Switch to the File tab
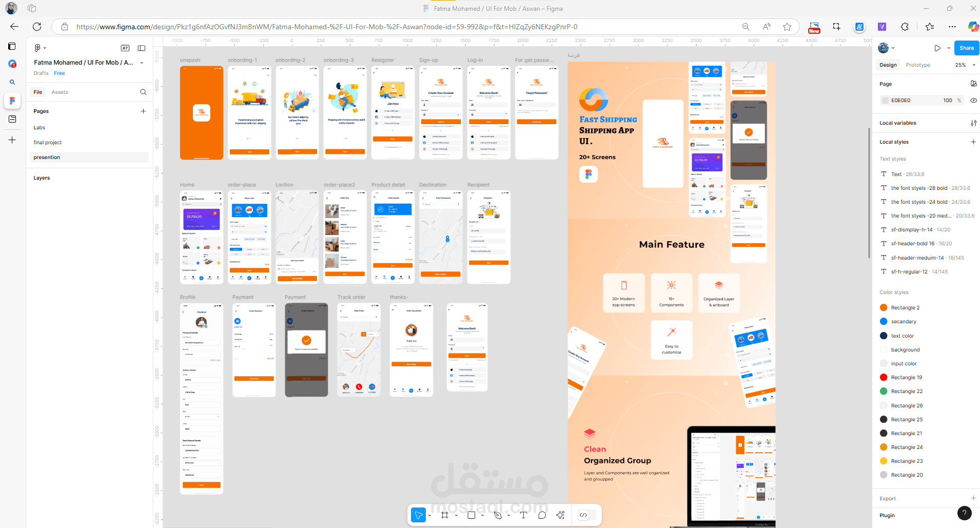980x528 pixels. [x=38, y=92]
